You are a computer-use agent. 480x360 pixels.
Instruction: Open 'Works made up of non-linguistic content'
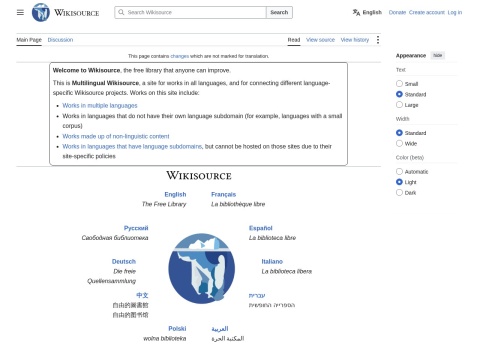[116, 136]
